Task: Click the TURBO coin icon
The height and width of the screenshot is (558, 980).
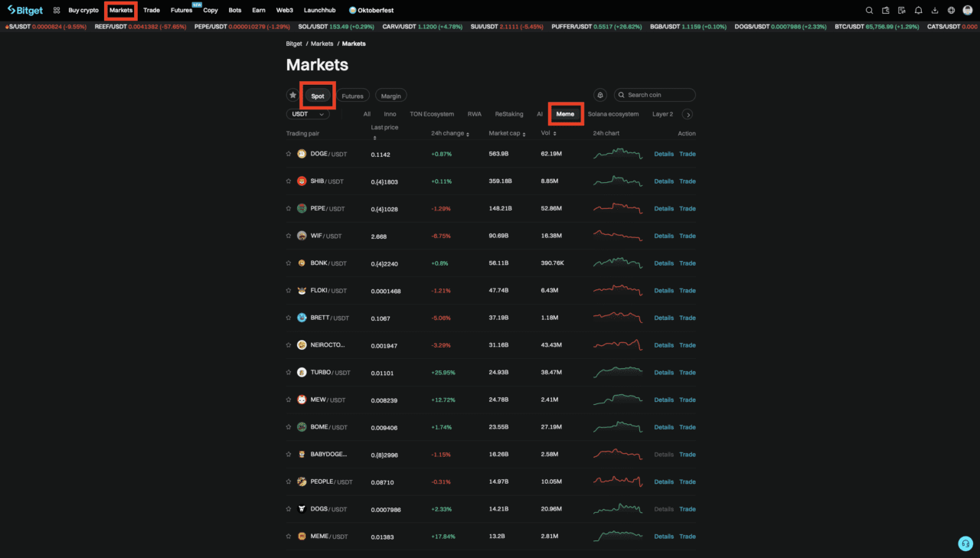Action: pos(302,373)
